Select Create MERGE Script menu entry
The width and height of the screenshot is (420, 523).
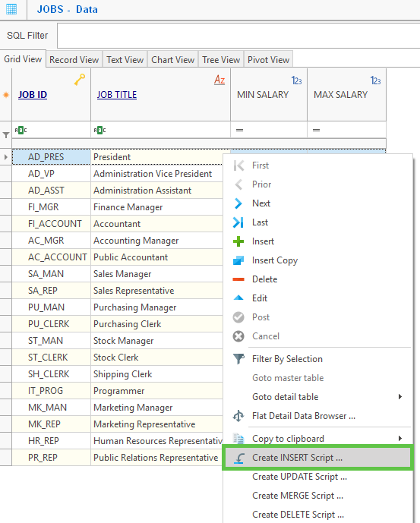[317, 496]
